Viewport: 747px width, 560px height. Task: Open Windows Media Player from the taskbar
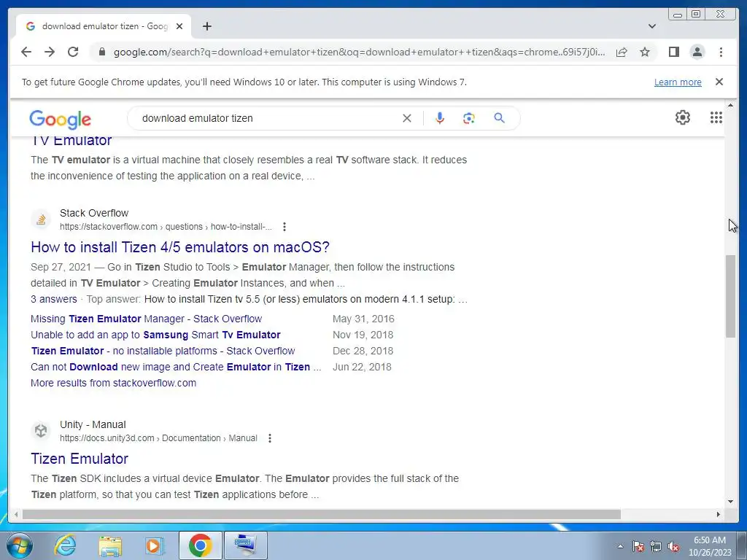point(155,545)
